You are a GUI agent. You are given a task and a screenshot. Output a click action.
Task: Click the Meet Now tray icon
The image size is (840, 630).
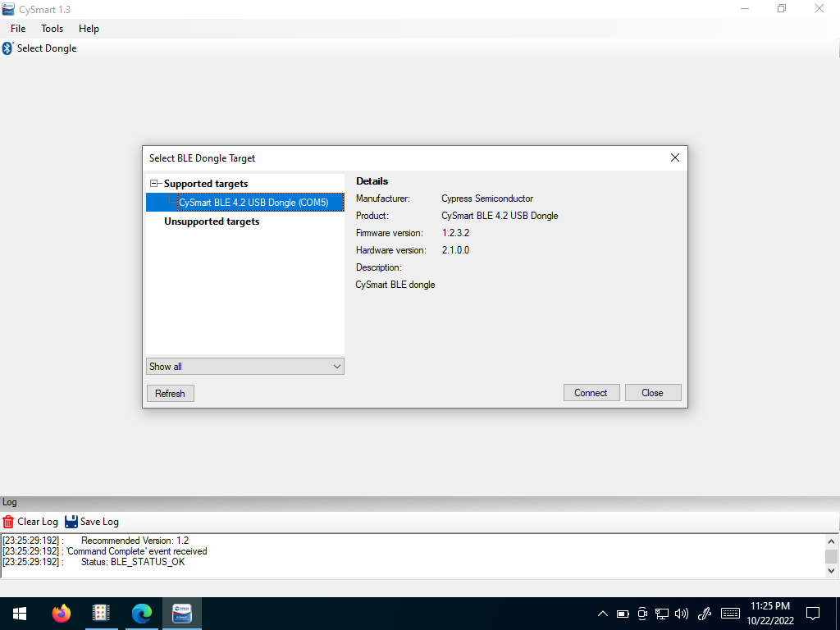pyautogui.click(x=642, y=614)
